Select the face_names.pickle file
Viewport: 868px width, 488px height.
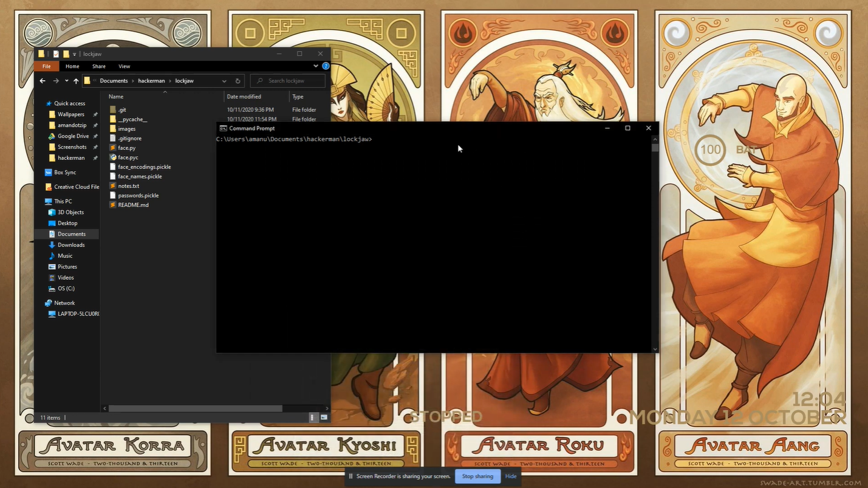point(140,176)
